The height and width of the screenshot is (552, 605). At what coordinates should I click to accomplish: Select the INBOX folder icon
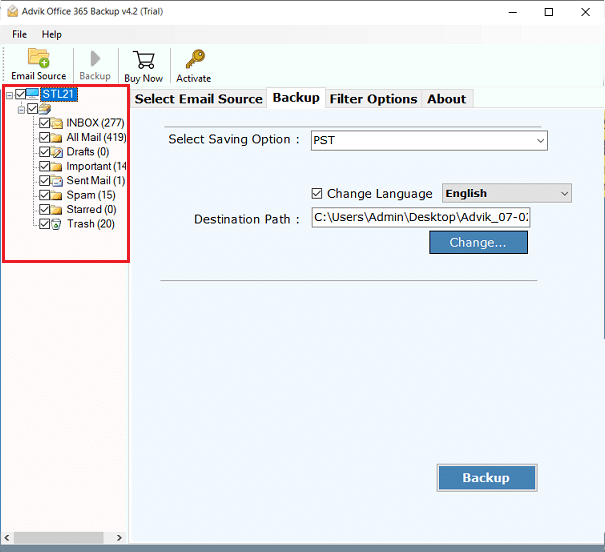[57, 124]
